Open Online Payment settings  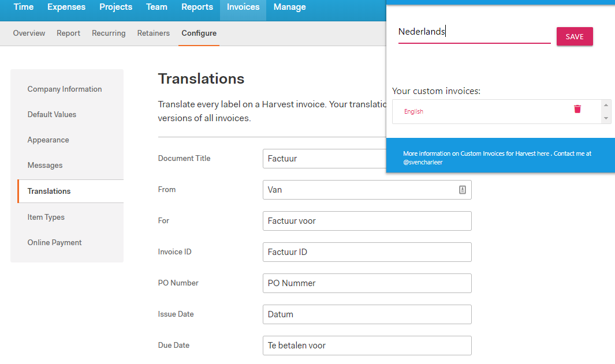pos(54,242)
